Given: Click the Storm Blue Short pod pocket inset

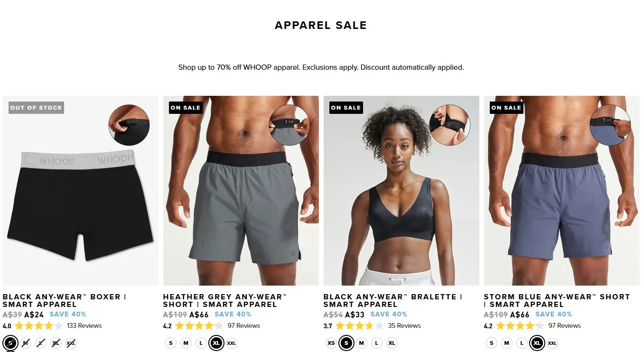Looking at the screenshot, I should click(x=610, y=125).
